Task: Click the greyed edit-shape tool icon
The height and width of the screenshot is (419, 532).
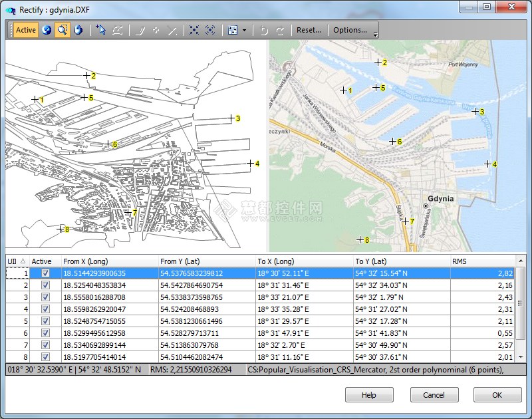Action: click(x=118, y=30)
